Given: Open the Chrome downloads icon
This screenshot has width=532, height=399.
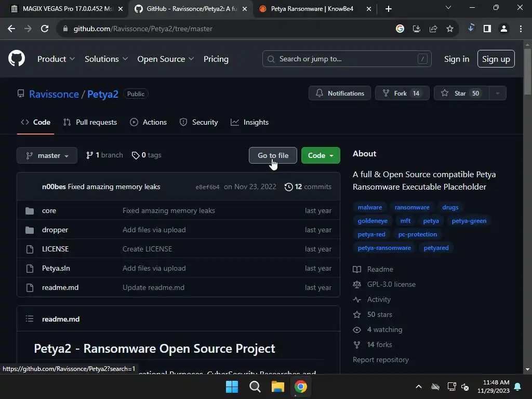Looking at the screenshot, I should [x=471, y=28].
